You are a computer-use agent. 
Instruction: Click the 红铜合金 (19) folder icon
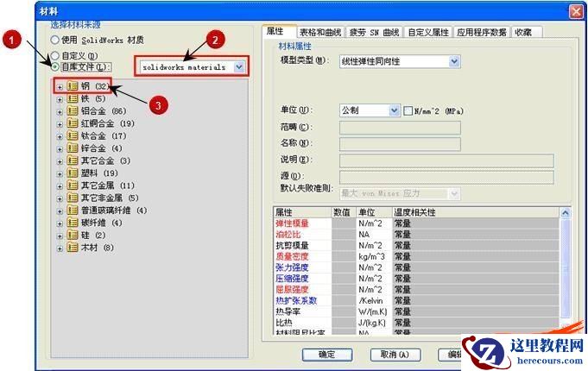72,123
